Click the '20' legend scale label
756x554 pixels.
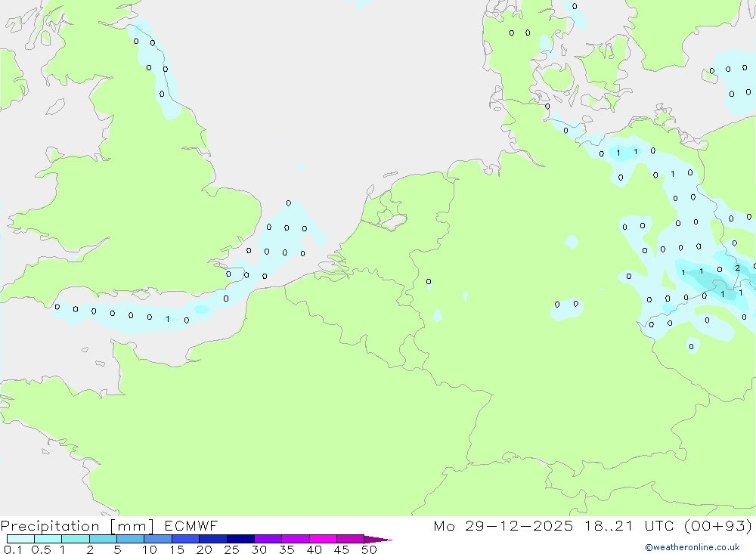coord(204,549)
